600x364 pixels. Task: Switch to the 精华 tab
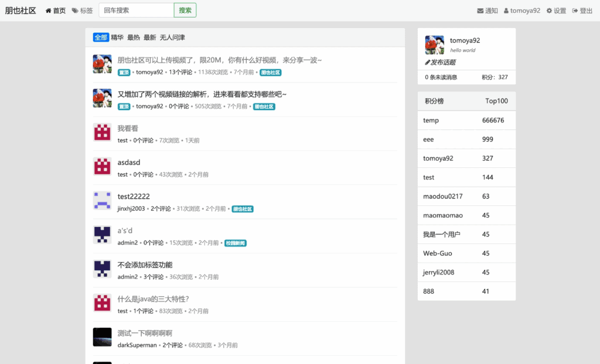(117, 37)
